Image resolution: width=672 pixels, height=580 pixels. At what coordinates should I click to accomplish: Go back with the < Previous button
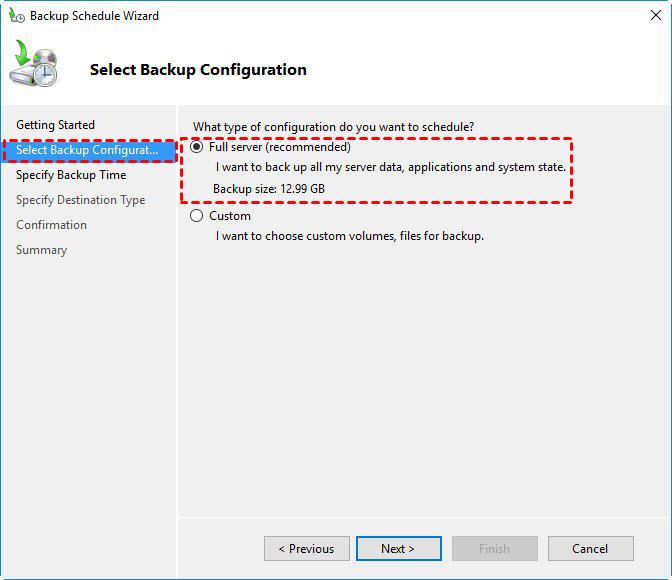click(x=306, y=548)
